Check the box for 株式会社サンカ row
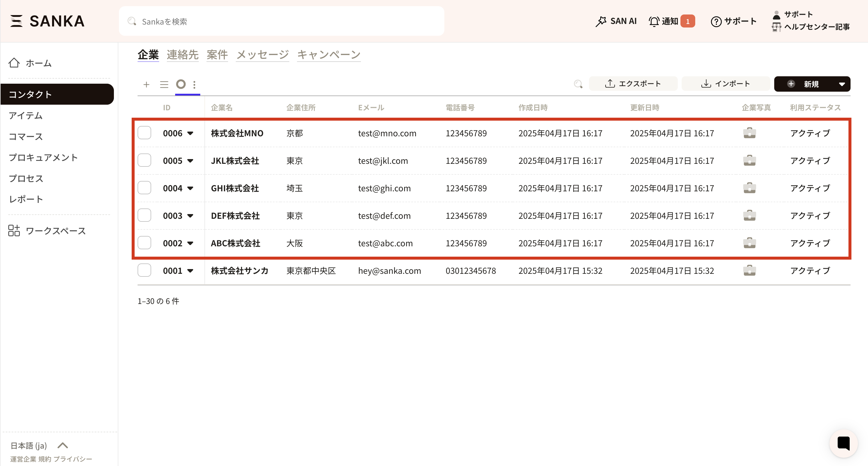This screenshot has height=466, width=868. (144, 270)
